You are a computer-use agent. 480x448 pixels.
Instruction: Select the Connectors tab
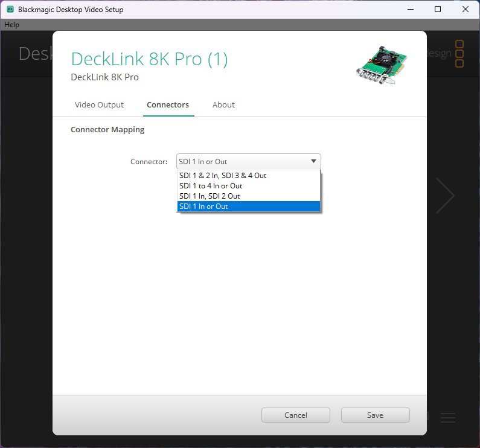pos(168,104)
